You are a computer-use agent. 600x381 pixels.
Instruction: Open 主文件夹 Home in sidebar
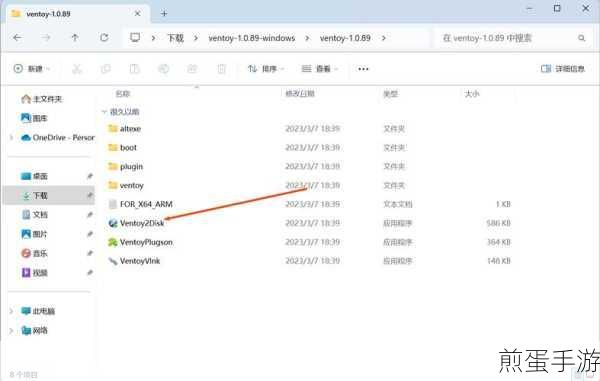click(x=42, y=99)
